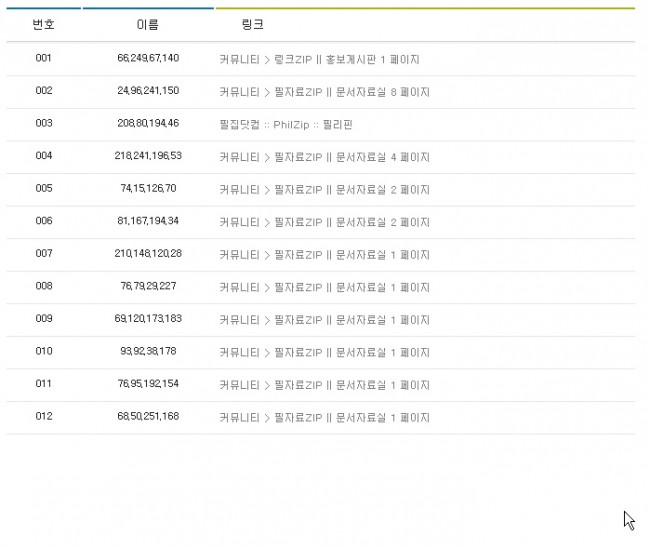Click row number 001
This screenshot has width=650, height=548.
(44, 58)
